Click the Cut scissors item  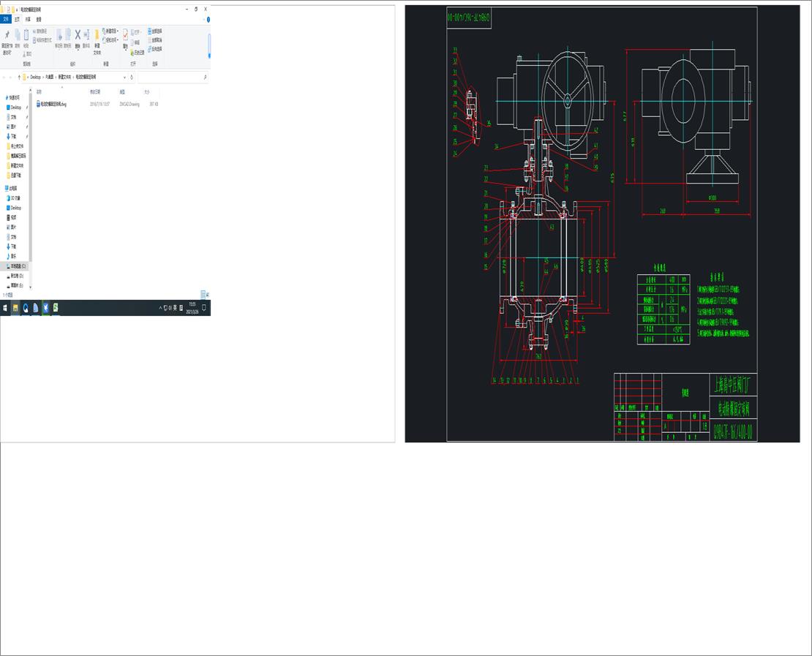28,54
